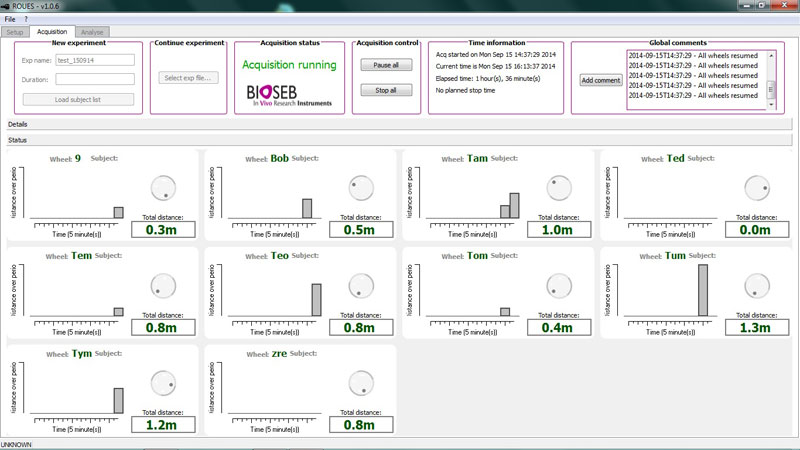Viewport: 800px width, 450px height.
Task: Switch to the Setup tab
Action: [x=15, y=32]
